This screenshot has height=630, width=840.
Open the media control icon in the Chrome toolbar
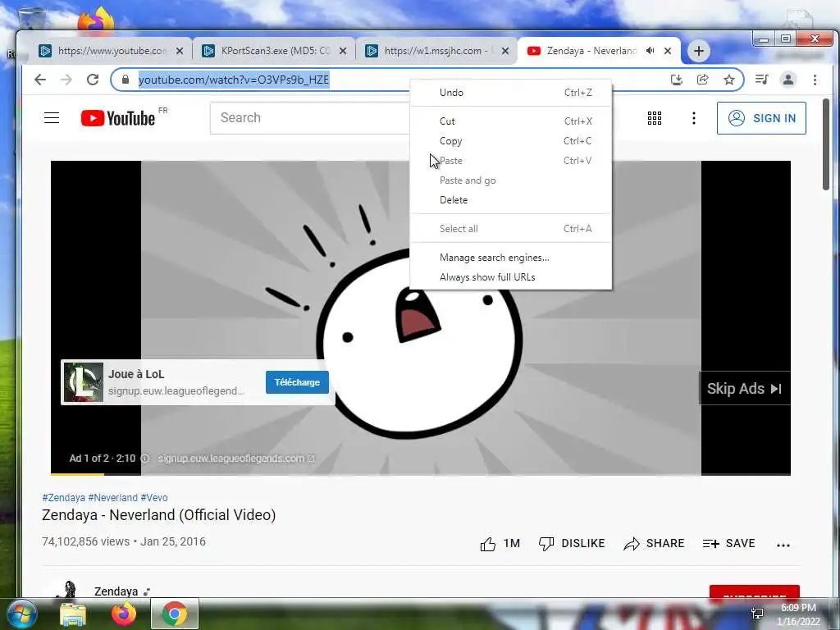point(762,80)
